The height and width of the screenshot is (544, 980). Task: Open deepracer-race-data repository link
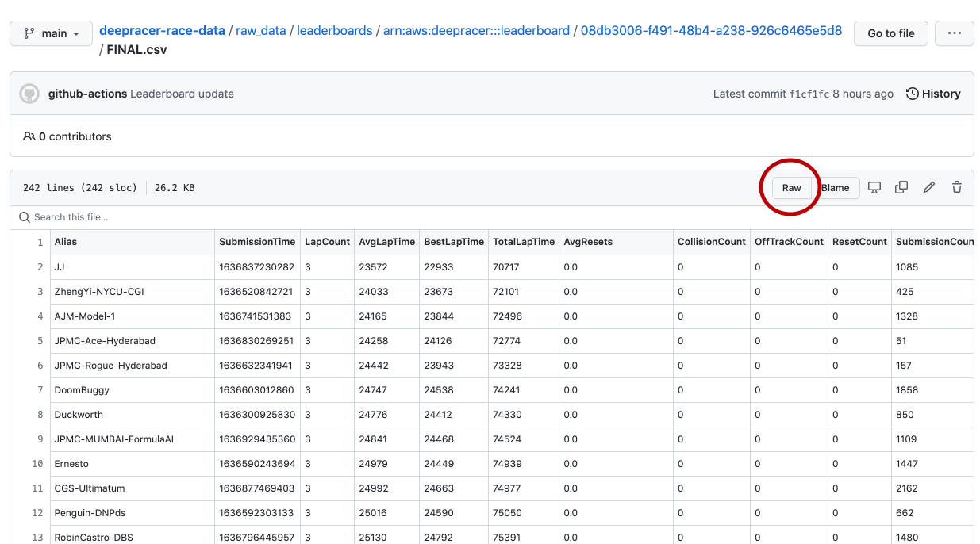coord(162,31)
